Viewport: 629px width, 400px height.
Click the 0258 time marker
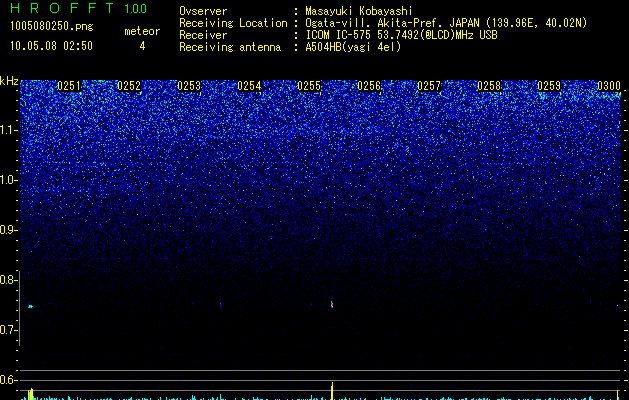tap(489, 86)
